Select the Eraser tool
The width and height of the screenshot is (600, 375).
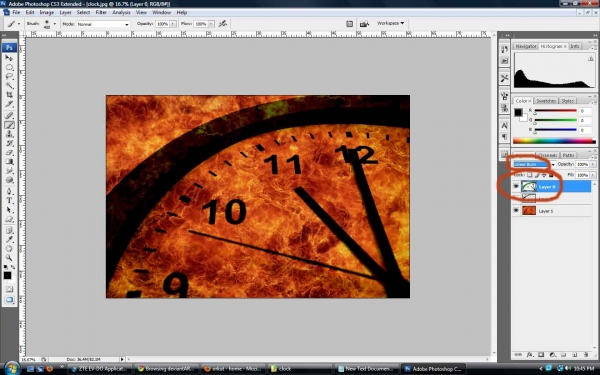click(x=9, y=153)
